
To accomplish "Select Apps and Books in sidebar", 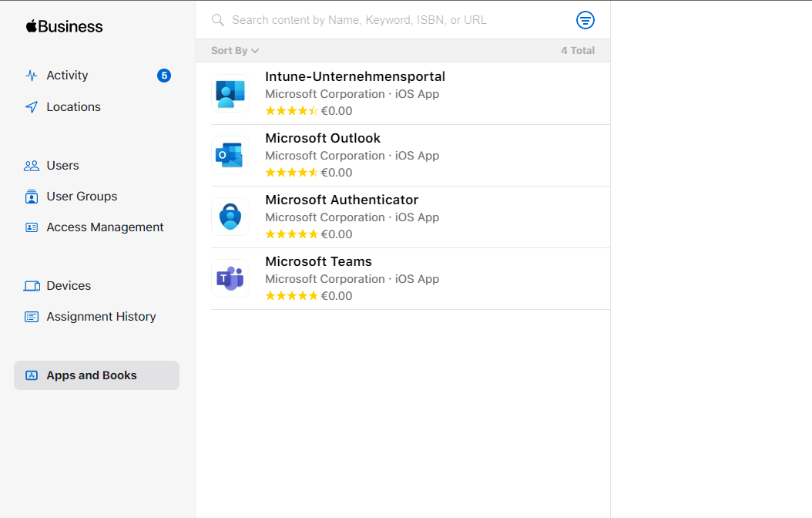I will pyautogui.click(x=92, y=375).
